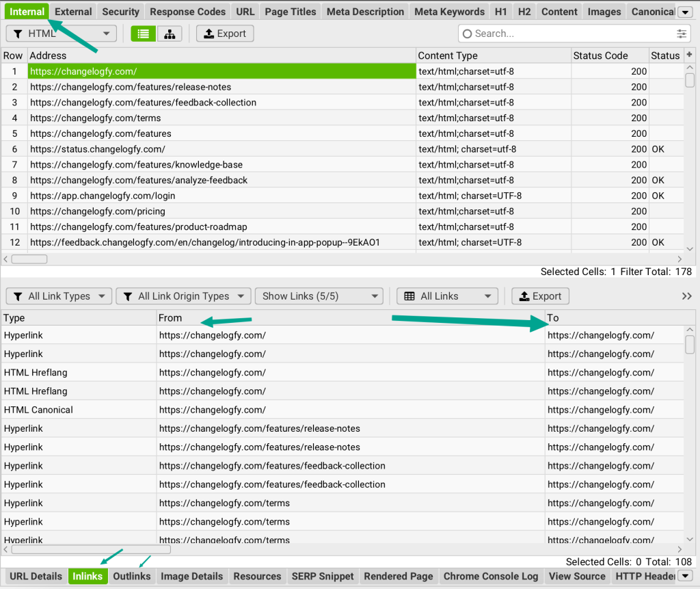The width and height of the screenshot is (700, 589).
Task: Switch to tree view mode icon
Action: (170, 34)
